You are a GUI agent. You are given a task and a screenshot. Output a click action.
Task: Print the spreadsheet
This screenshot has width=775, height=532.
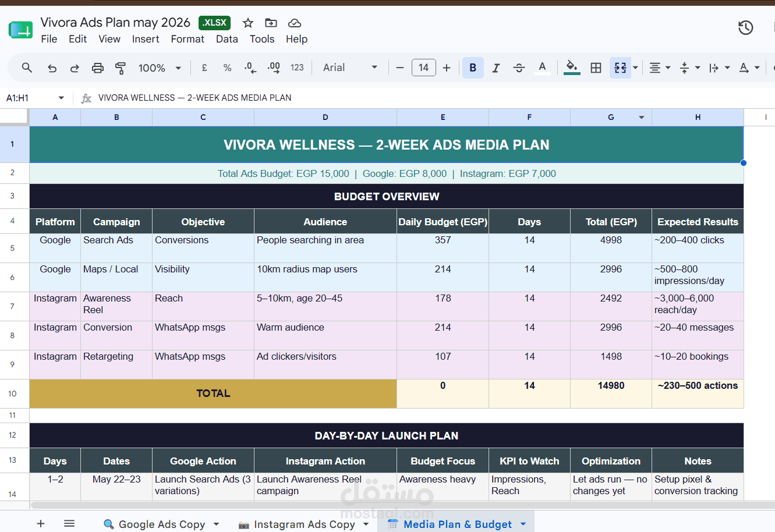(98, 68)
